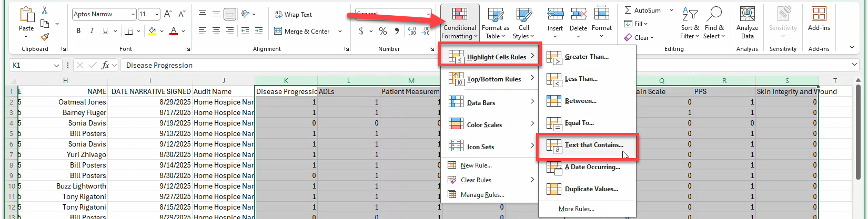Image resolution: width=868 pixels, height=219 pixels.
Task: Open the Sort & Filter tool
Action: [x=690, y=23]
